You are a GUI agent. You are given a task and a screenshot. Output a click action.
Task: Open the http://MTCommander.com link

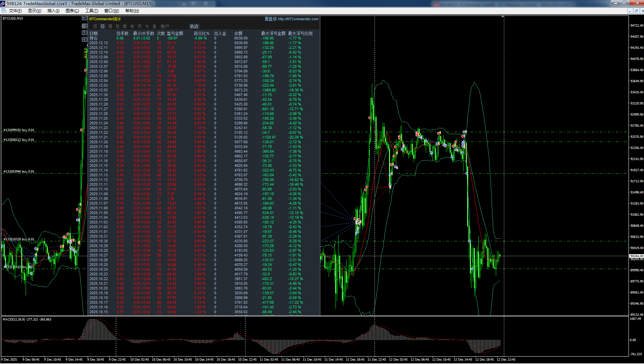pos(298,19)
